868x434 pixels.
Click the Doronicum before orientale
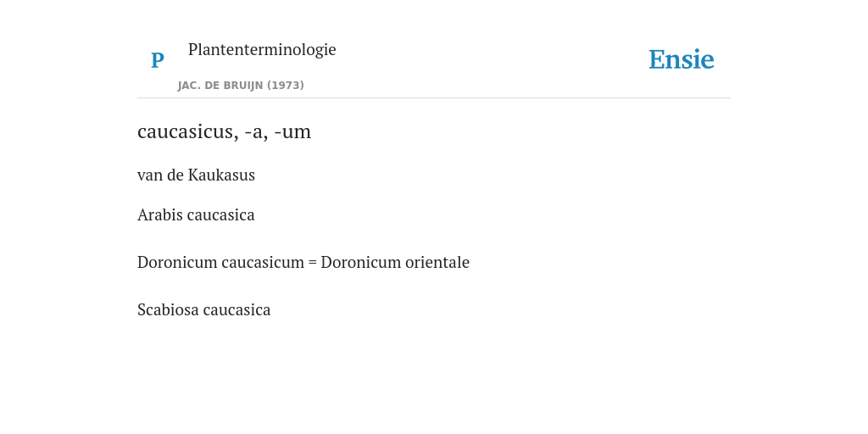[361, 263]
